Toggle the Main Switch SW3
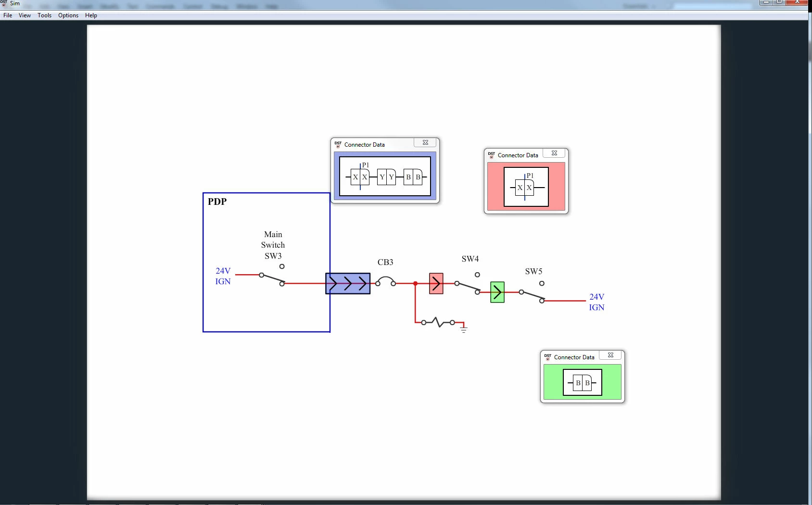This screenshot has width=812, height=505. [x=272, y=277]
